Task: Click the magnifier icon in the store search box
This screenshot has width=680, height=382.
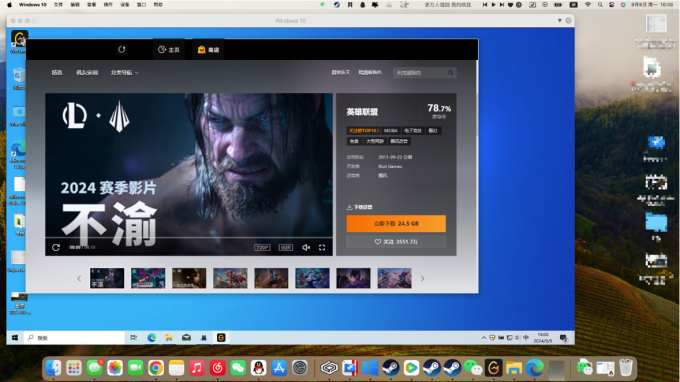Action: [451, 72]
